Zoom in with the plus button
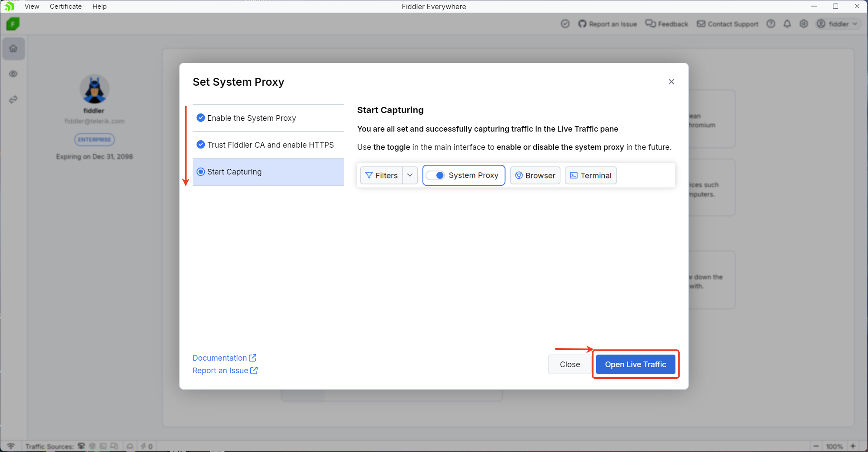868x452 pixels. click(x=853, y=446)
